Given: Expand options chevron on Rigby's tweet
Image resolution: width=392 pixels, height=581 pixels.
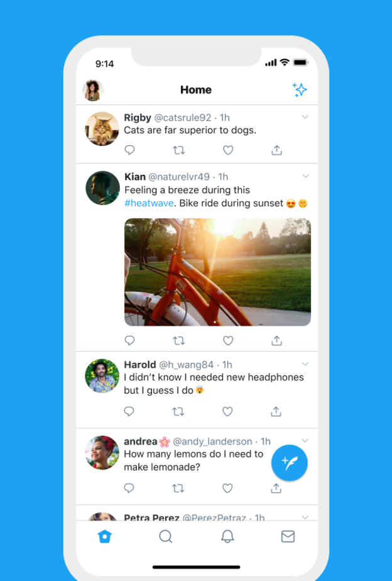Looking at the screenshot, I should [305, 117].
